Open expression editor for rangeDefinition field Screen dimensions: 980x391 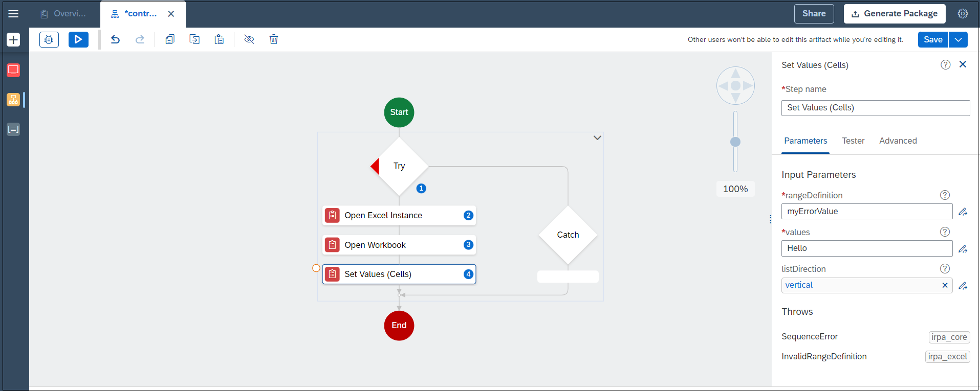963,212
